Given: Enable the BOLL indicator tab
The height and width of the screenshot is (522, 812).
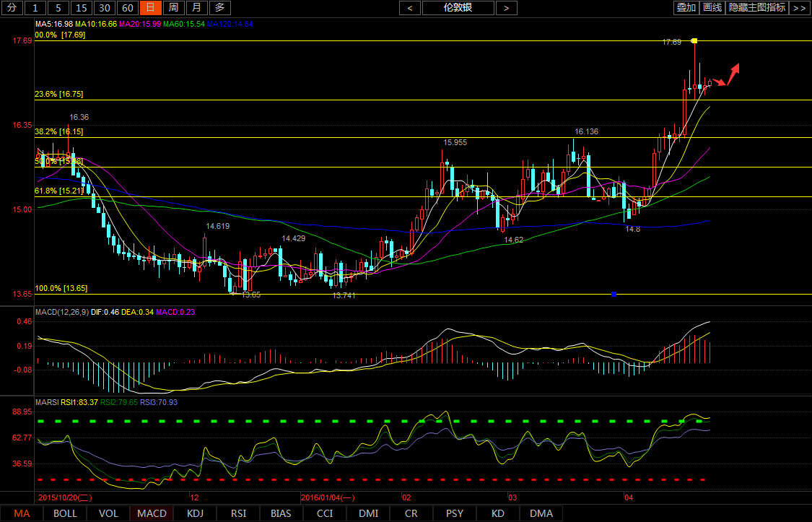Looking at the screenshot, I should point(65,513).
